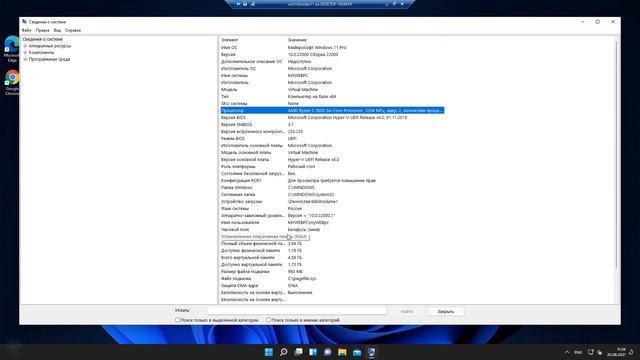Screen dimensions: 640x360
Task: Open the Файл menu
Action: [27, 30]
